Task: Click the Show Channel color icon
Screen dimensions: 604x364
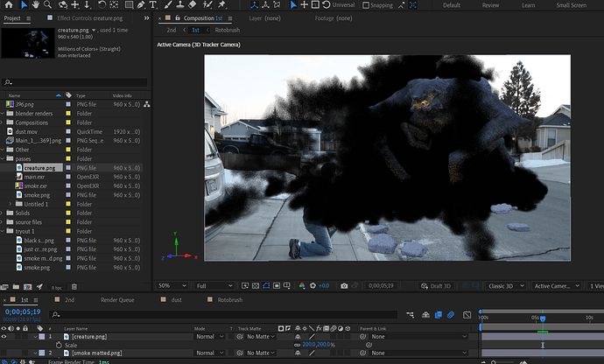Action: pyautogui.click(x=302, y=286)
